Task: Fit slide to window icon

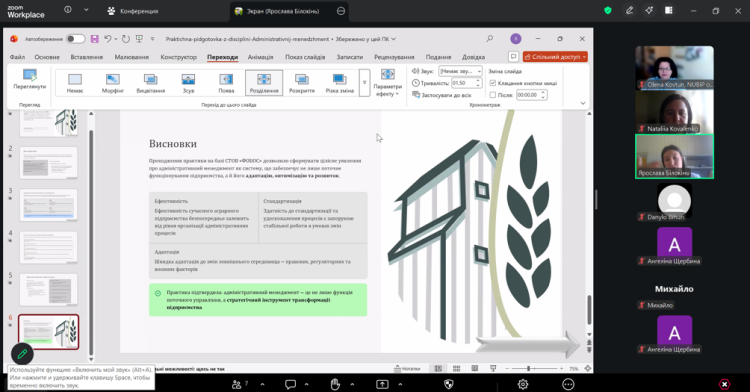Action: 588,368
